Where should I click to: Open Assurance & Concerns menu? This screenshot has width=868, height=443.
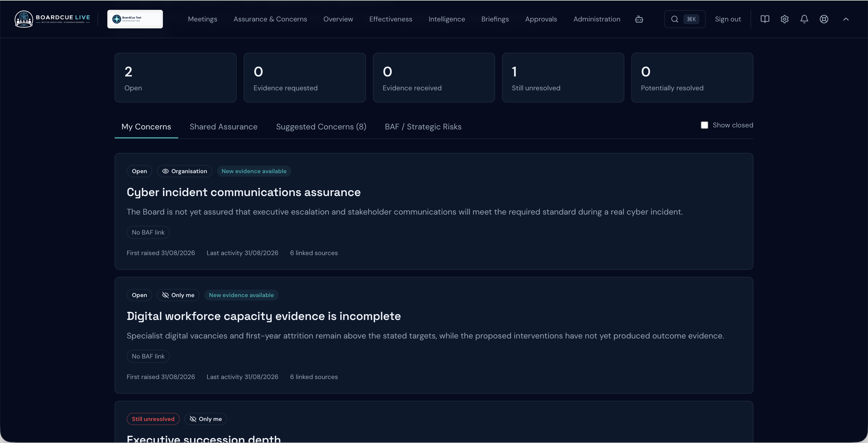point(270,19)
